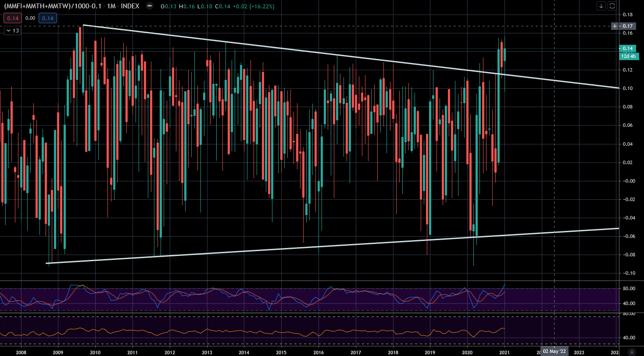This screenshot has height=356, width=644.
Task: Toggle auto scale with the A button
Action: point(631,352)
